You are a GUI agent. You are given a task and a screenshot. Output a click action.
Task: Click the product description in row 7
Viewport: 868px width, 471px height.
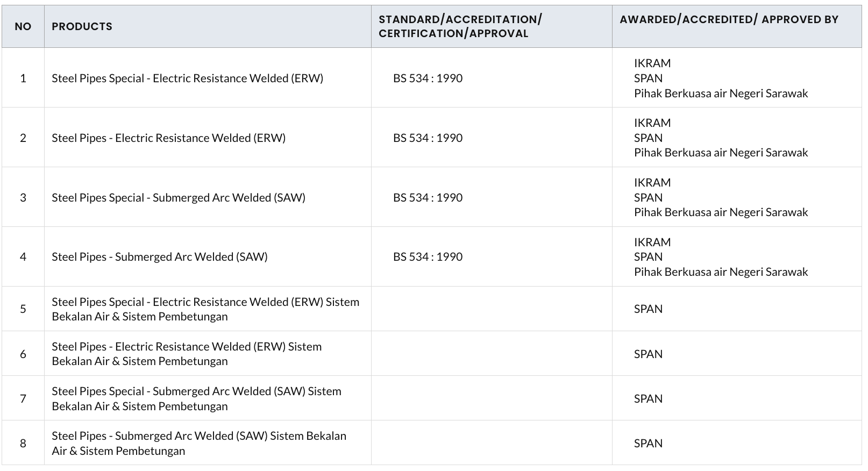click(196, 398)
